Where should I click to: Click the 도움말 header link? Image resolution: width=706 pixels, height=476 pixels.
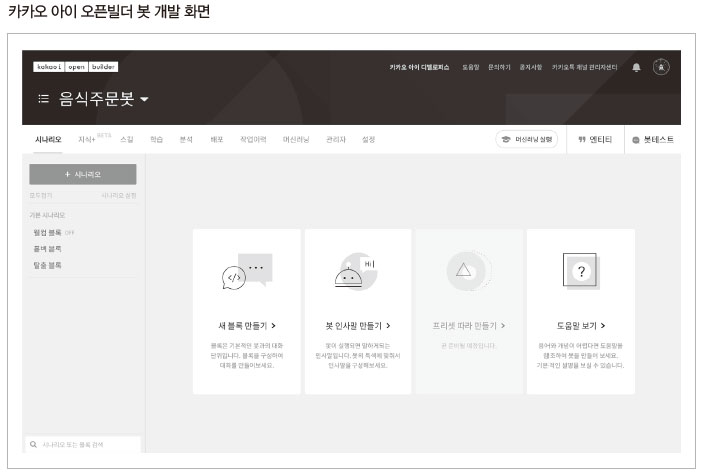click(x=471, y=67)
